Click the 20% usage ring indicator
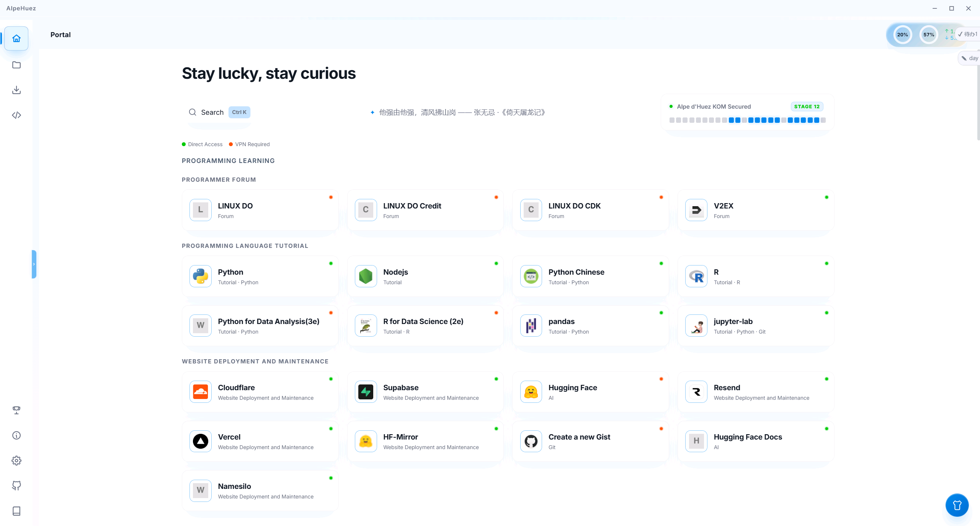 click(902, 35)
